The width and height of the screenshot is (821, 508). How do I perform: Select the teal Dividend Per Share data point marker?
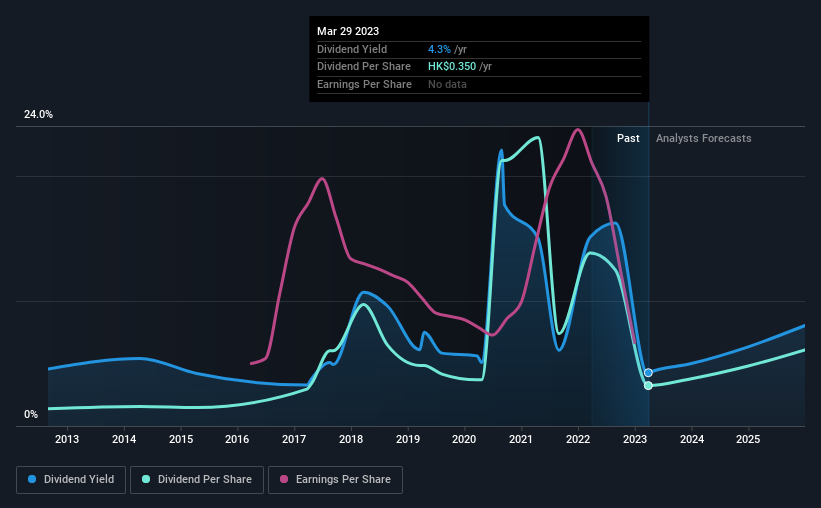pos(648,385)
